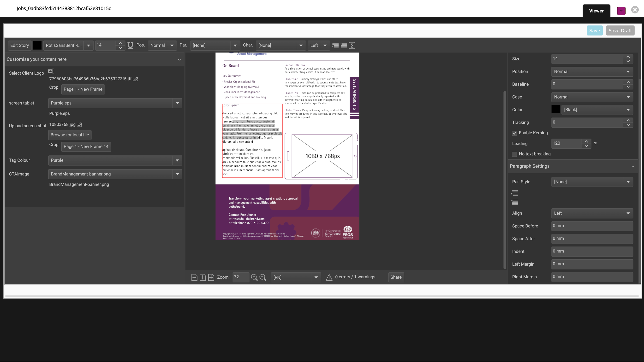Toggle the underline text formatting icon
The height and width of the screenshot is (362, 644).
[x=130, y=45]
